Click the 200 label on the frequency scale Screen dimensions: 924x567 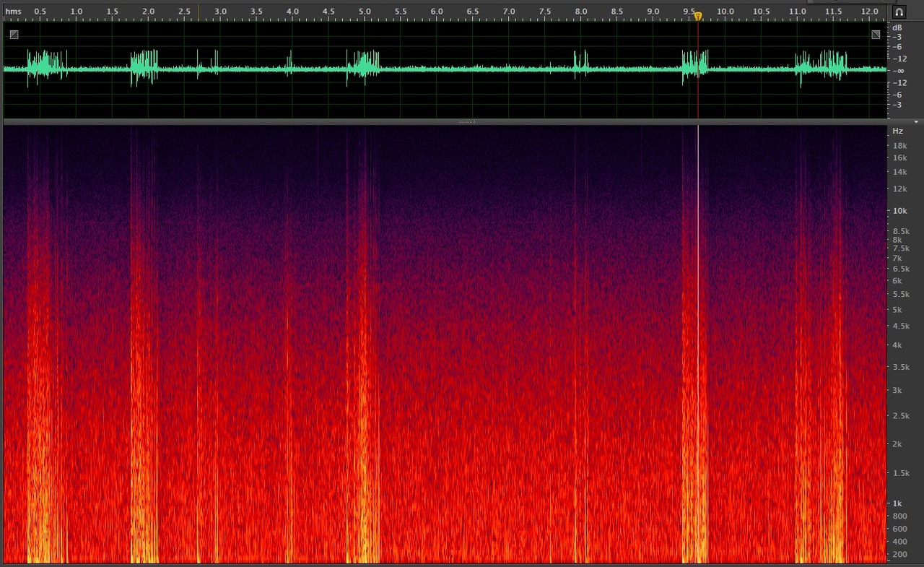(x=899, y=554)
